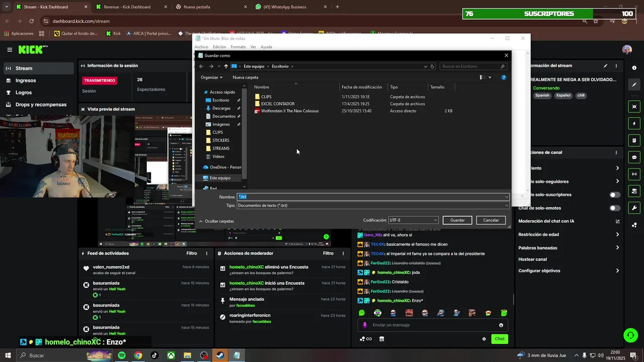The height and width of the screenshot is (362, 644).
Task: Click the Guardar button
Action: point(457,220)
